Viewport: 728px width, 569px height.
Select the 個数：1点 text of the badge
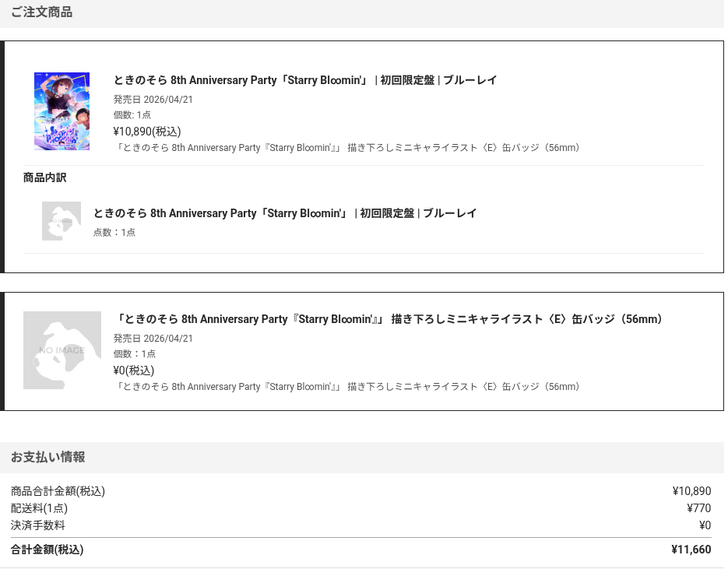(135, 353)
